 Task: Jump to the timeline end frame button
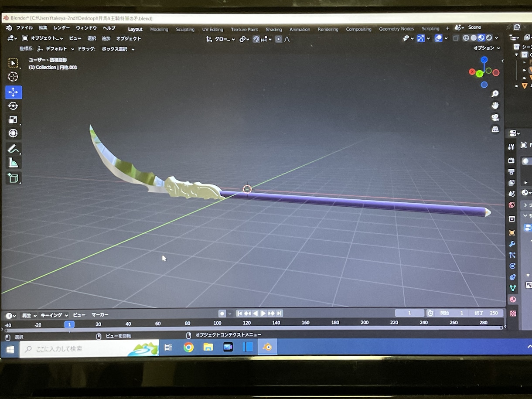(280, 314)
